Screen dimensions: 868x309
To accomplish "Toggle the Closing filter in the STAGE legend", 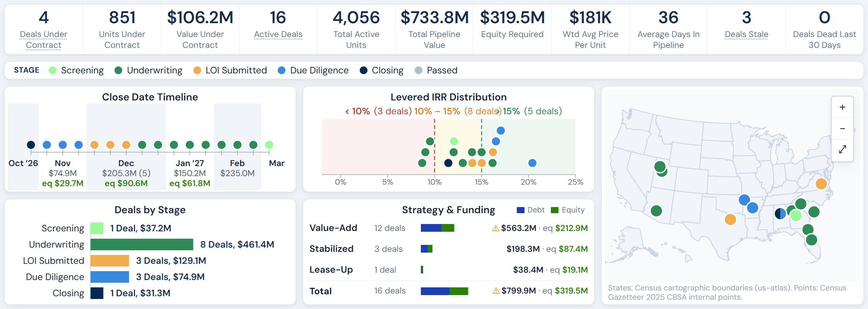I will [x=381, y=70].
